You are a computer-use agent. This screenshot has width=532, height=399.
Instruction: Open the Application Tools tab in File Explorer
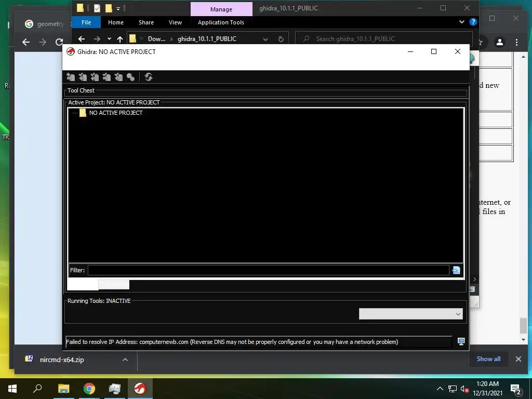(x=221, y=22)
